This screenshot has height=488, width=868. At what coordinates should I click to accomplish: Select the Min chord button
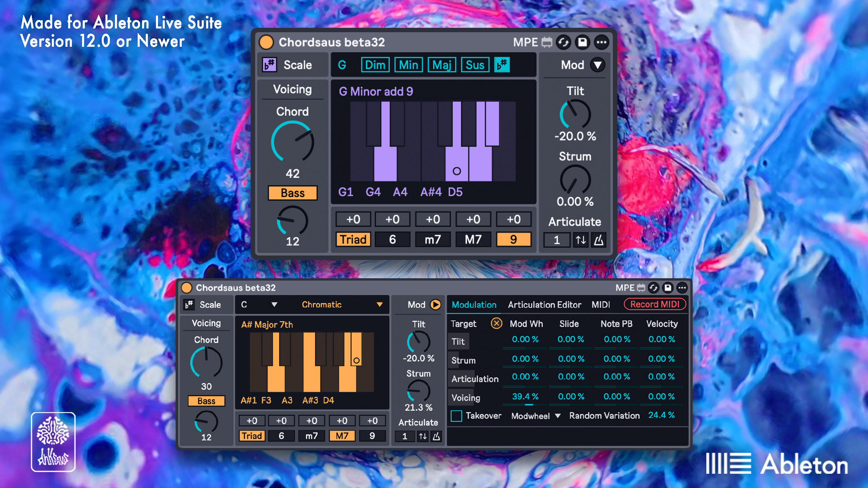409,65
